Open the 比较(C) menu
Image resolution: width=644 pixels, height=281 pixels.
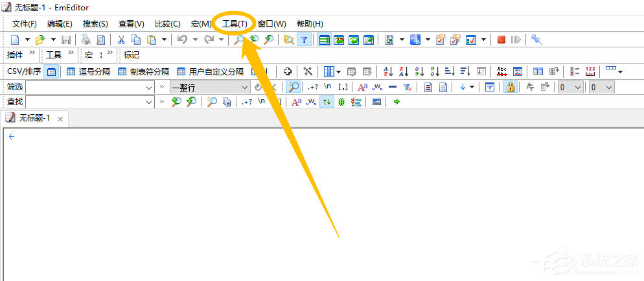point(168,24)
